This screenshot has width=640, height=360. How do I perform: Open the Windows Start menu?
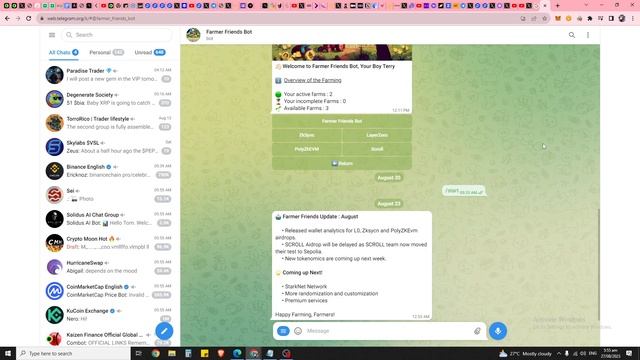tap(8, 353)
